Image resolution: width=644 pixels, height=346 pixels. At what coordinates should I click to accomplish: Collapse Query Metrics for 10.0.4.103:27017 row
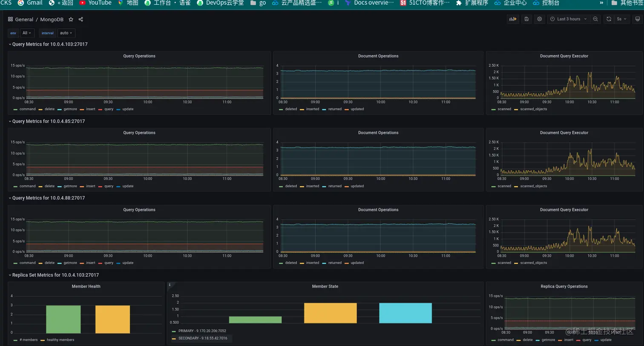click(48, 44)
